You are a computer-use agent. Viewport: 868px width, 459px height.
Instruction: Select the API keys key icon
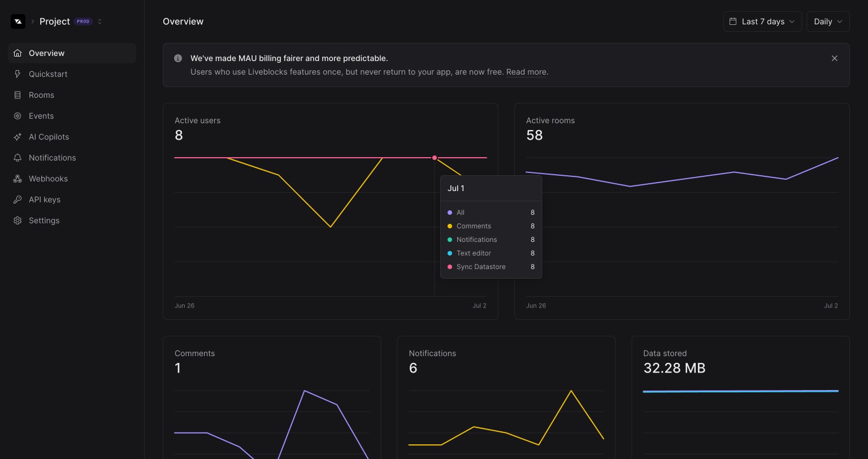tap(18, 200)
